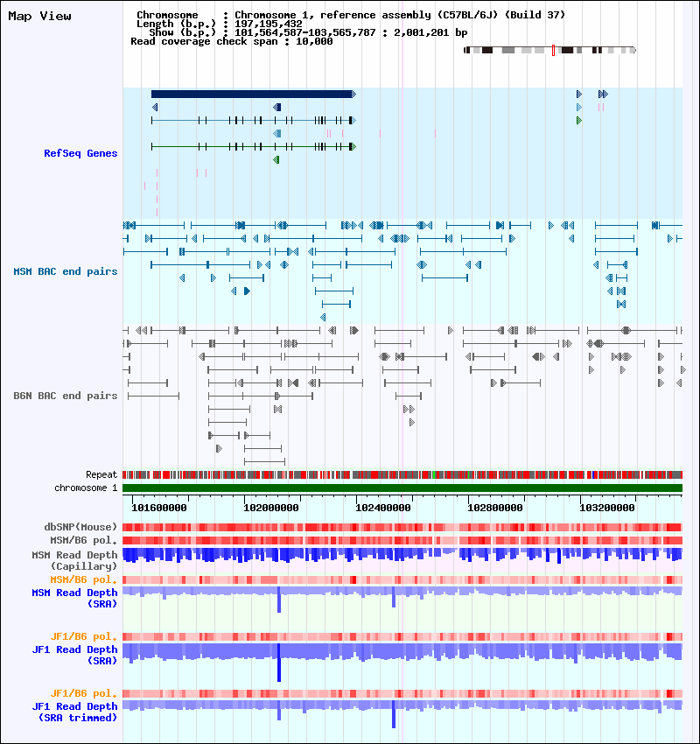The image size is (700, 744).
Task: Click the green exon gene model in RefSeq
Action: click(254, 147)
